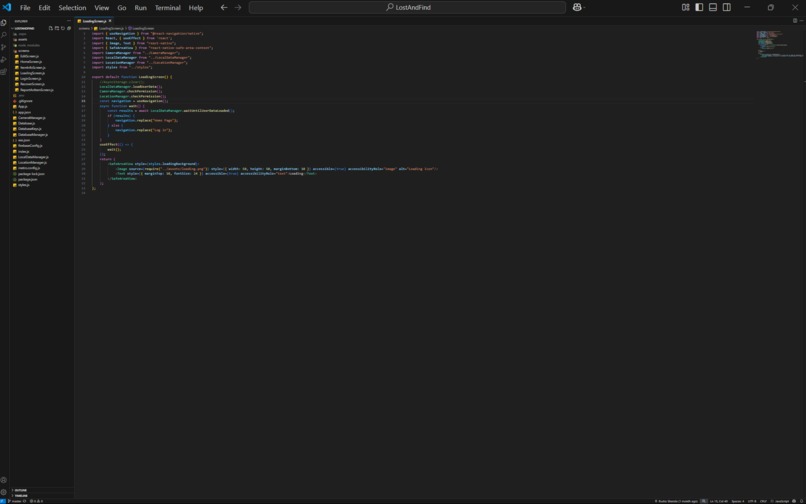Click Collapse Folders icon in Explorer
806x504 pixels.
pos(69,28)
